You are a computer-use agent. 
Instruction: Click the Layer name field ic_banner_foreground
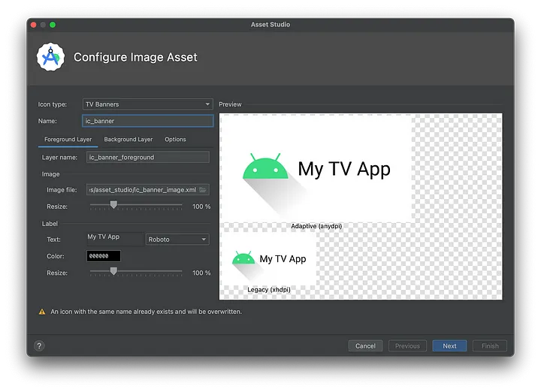coord(148,157)
